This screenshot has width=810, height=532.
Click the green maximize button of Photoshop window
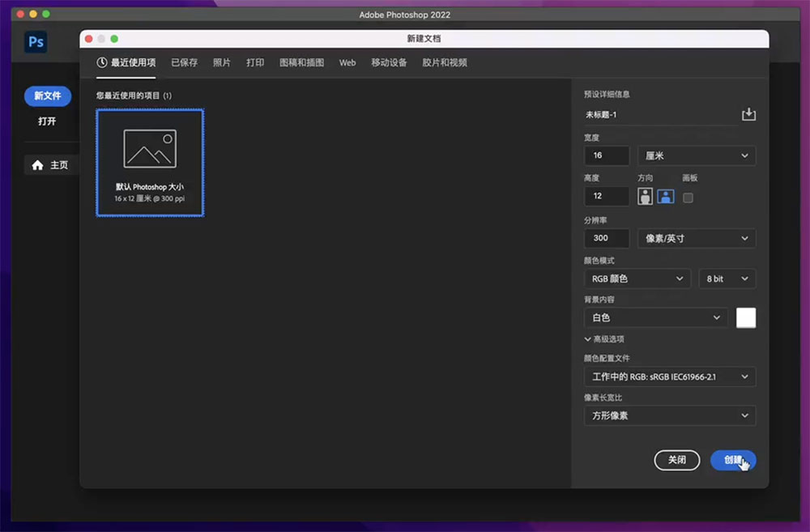tap(46, 14)
